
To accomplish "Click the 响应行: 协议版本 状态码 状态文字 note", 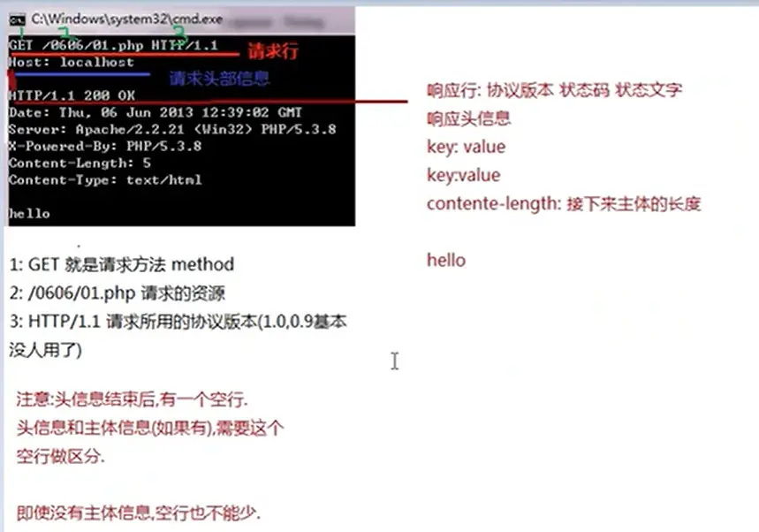I will tap(555, 90).
